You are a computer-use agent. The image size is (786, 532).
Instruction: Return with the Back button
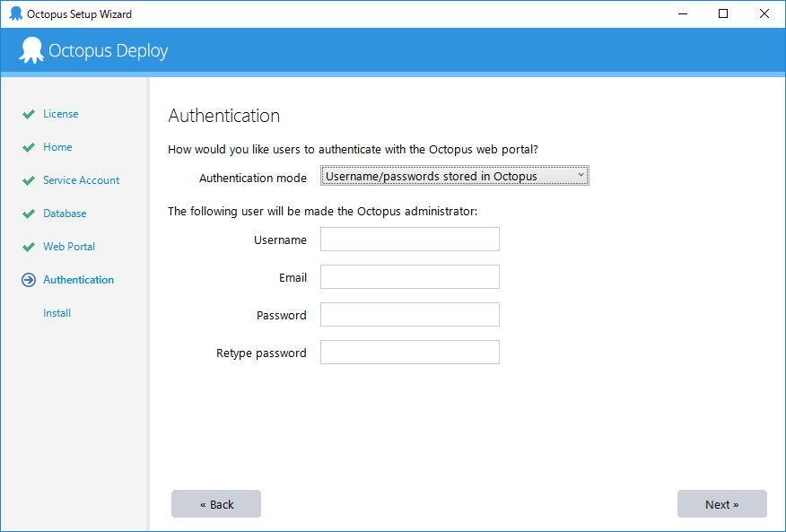click(216, 504)
